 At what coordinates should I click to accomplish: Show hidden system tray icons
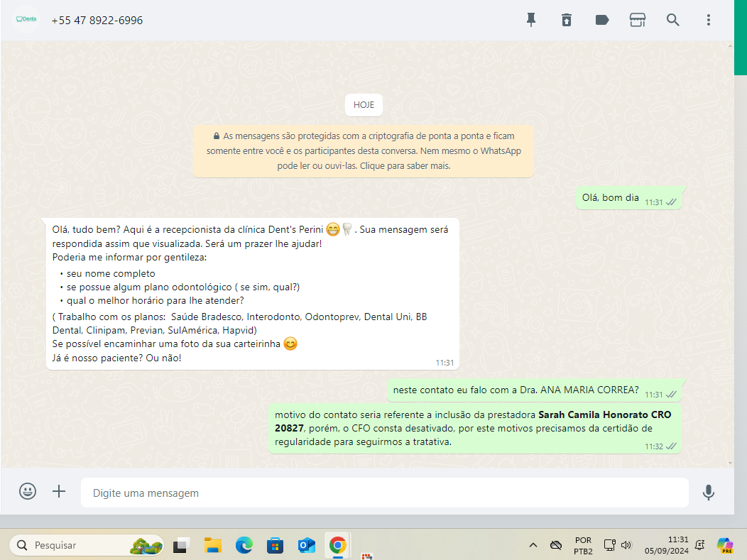[533, 545]
